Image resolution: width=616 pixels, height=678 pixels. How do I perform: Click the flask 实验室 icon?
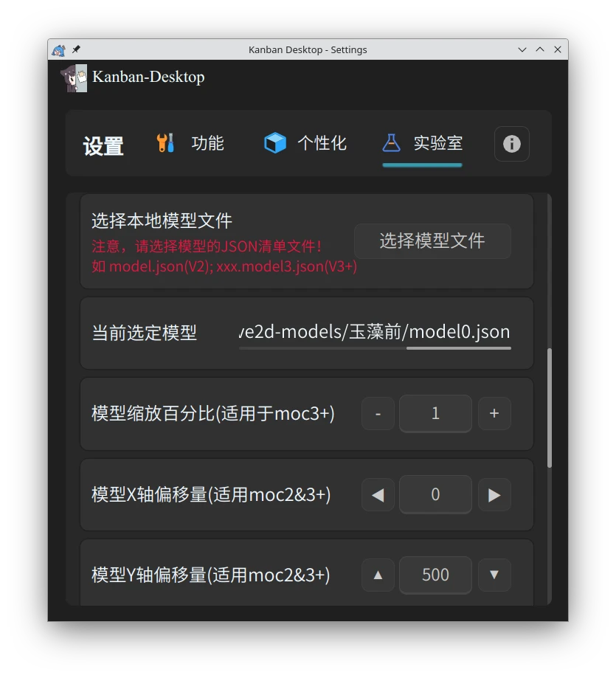pyautogui.click(x=391, y=142)
